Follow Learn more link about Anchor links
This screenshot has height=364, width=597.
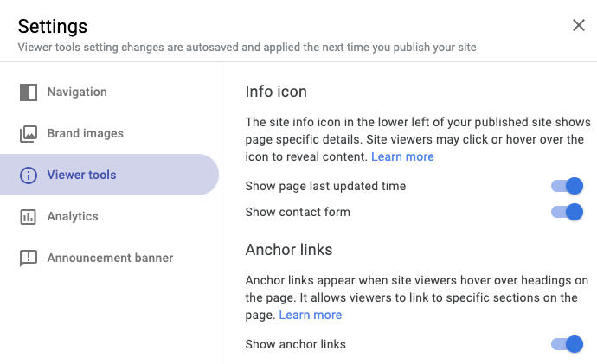(311, 316)
